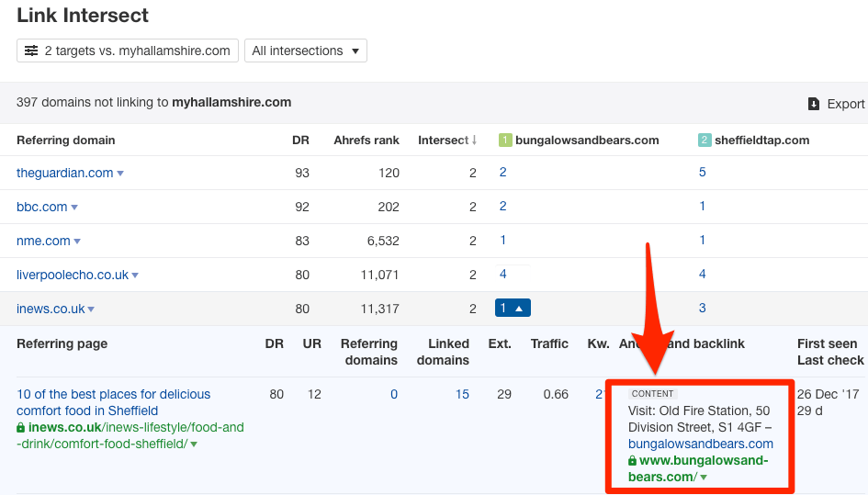Open nme.com referring domain link
868x495 pixels.
pyautogui.click(x=43, y=241)
